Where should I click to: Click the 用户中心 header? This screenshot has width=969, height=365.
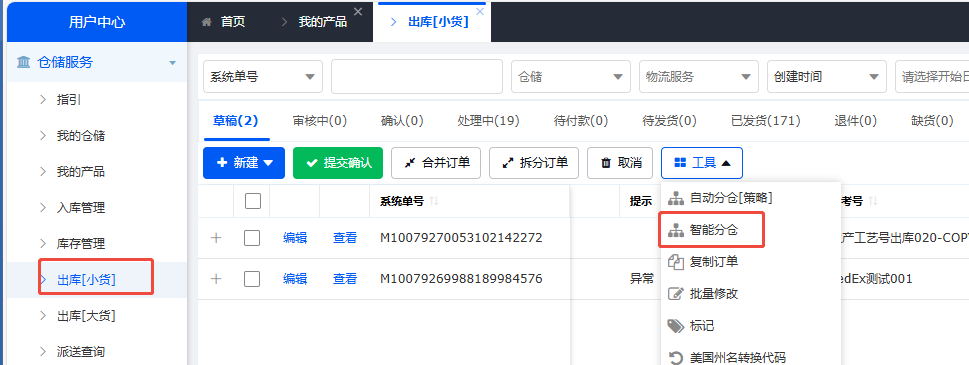coord(96,22)
